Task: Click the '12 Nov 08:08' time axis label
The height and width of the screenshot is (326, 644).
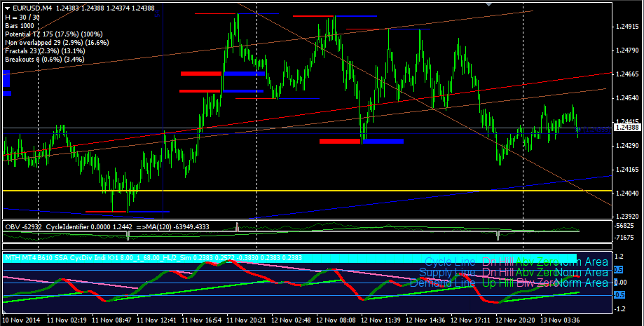Action: click(x=336, y=320)
